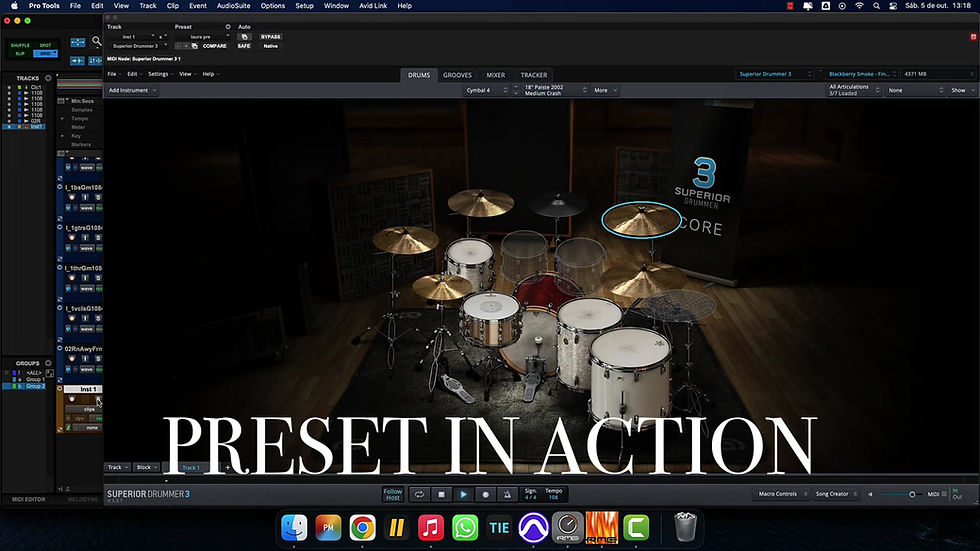Open the Inst 1 track selector
Screen dimensions: 980x551
pyautogui.click(x=129, y=37)
